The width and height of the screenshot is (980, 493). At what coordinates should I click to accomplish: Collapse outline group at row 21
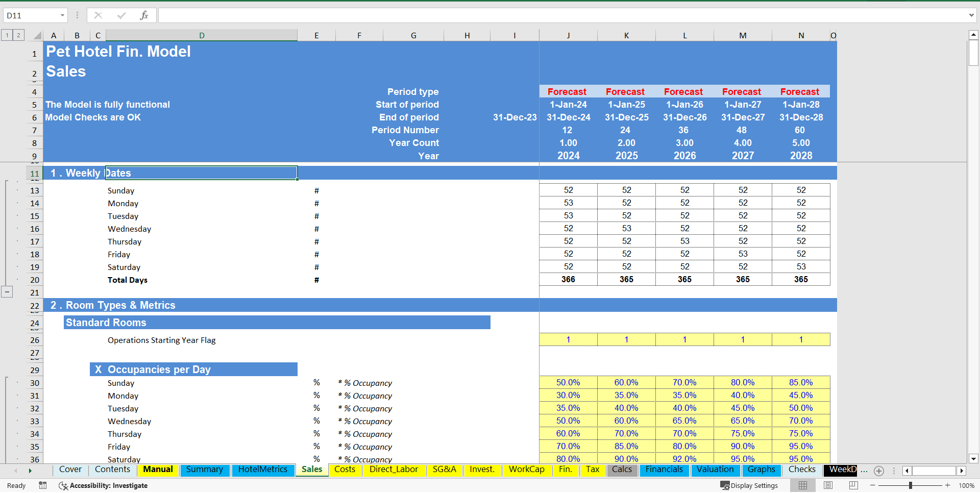coord(7,292)
